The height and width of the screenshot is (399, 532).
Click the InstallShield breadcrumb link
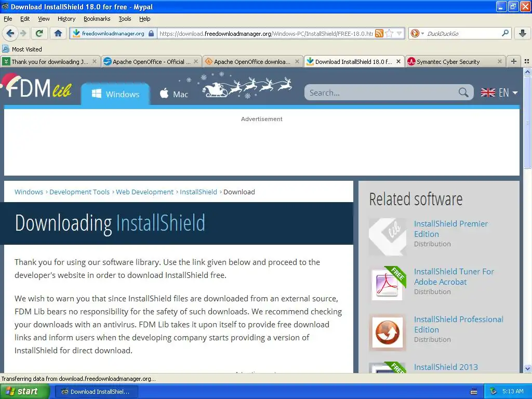[x=198, y=192]
